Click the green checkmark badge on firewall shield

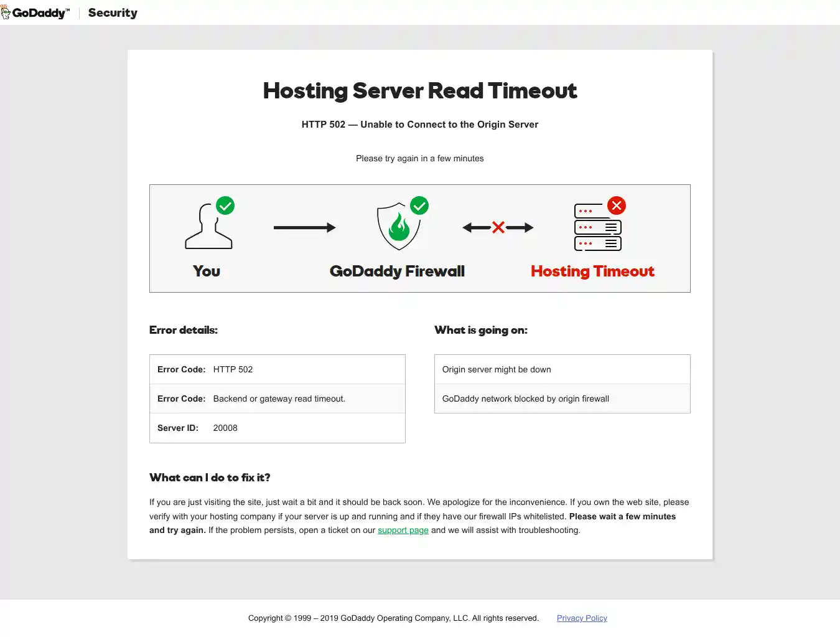pyautogui.click(x=419, y=205)
